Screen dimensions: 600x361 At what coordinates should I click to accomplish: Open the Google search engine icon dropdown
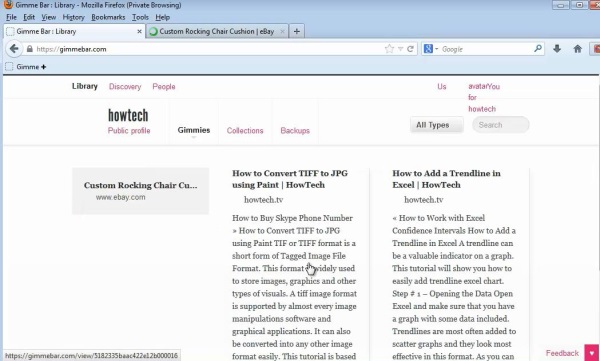pyautogui.click(x=430, y=49)
